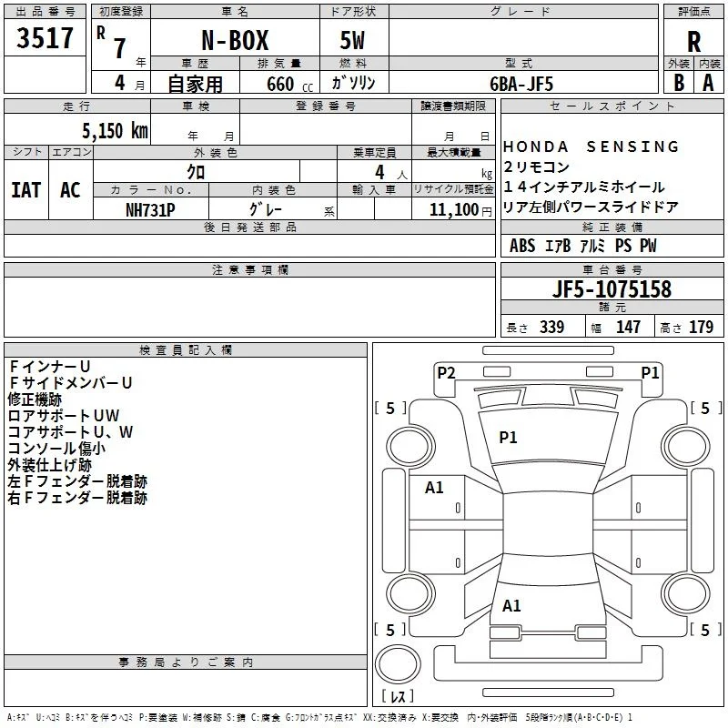
Task: Select the P2 damage mark on the car diagram
Action: 446,373
